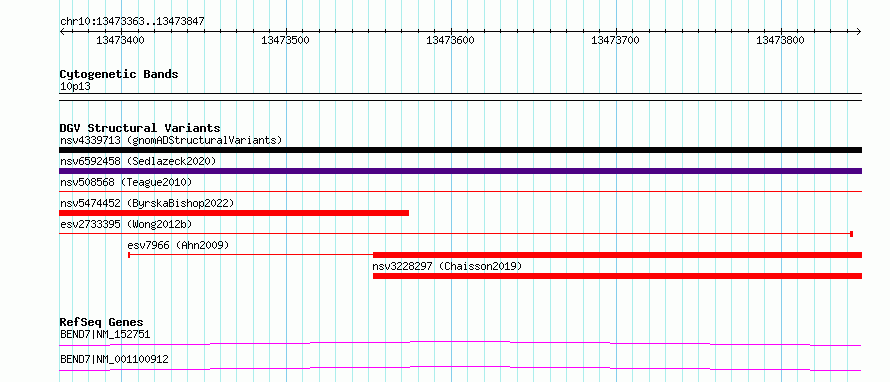
Task: Click the Cytogenetic Bands track title
Action: (119, 74)
